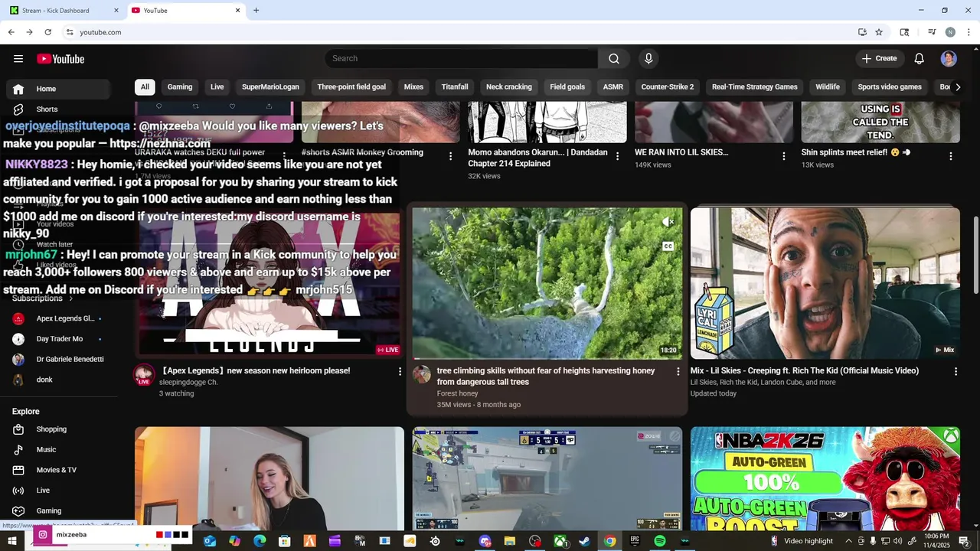This screenshot has height=551, width=980.
Task: Open a new browser tab with plus
Action: tap(256, 11)
